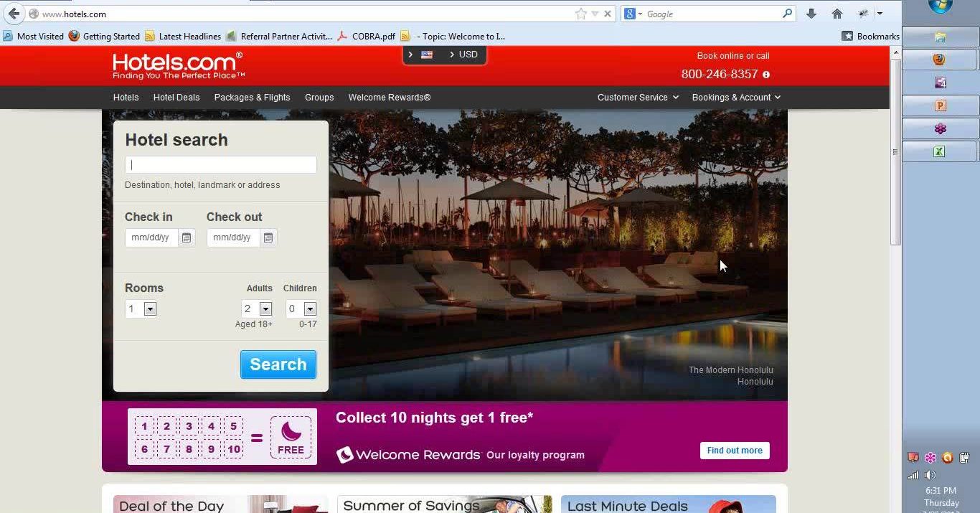This screenshot has height=513, width=980.
Task: Click the search magnifier in Google box
Action: (787, 14)
